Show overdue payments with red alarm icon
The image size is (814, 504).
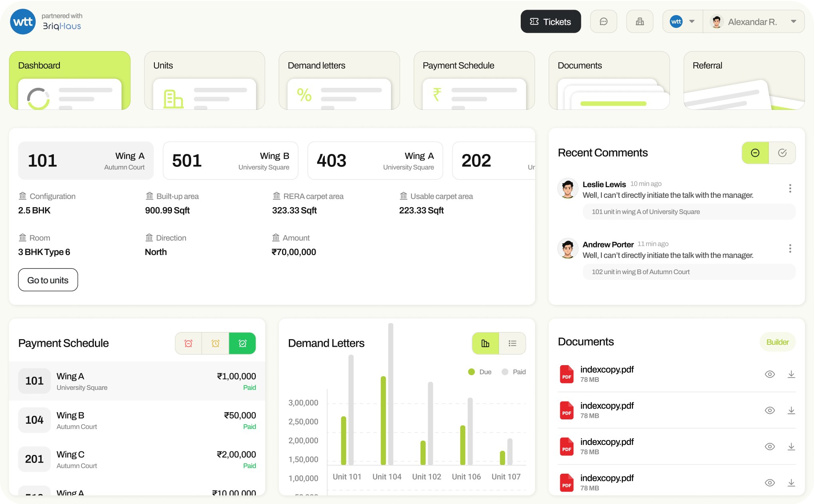[188, 343]
